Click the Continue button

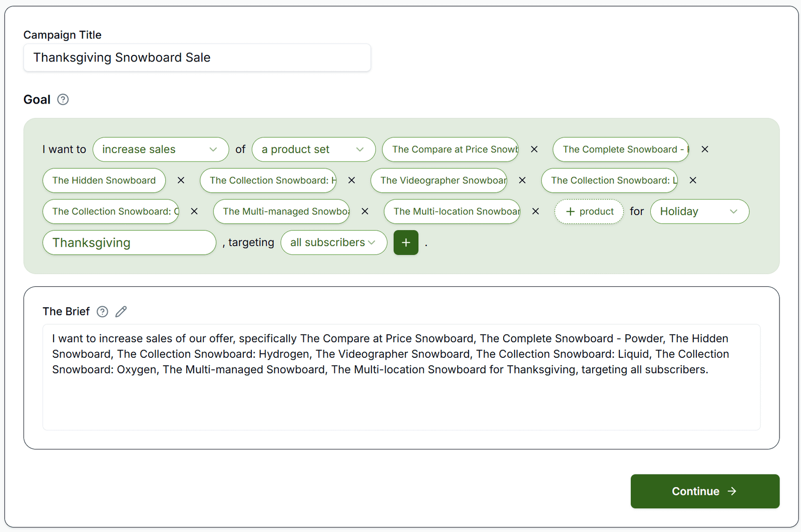(x=705, y=491)
